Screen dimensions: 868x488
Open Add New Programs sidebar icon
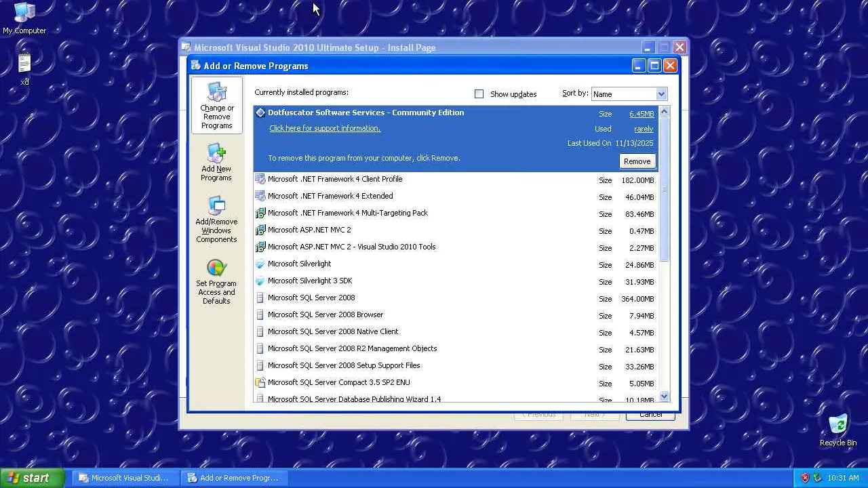click(x=216, y=162)
